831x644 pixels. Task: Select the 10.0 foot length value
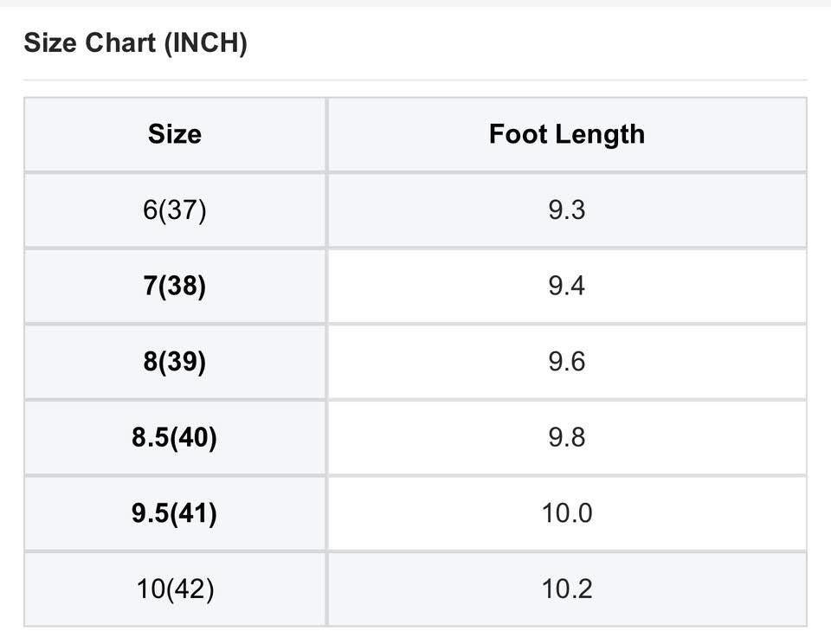click(x=567, y=513)
